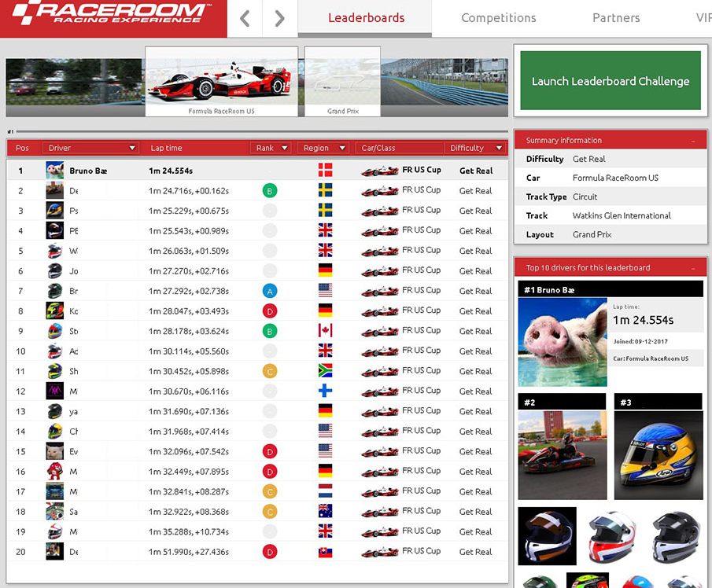Open the Driver column filter dropdown
This screenshot has width=712, height=588.
(131, 148)
